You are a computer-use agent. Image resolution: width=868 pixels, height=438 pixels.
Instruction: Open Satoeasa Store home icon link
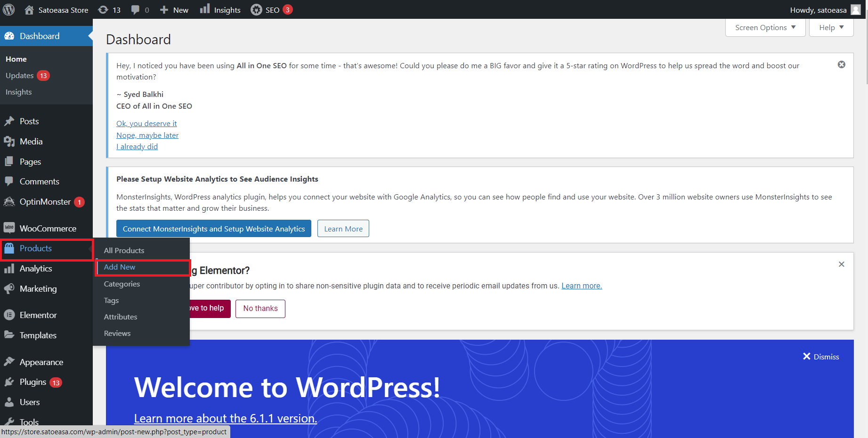tap(29, 9)
